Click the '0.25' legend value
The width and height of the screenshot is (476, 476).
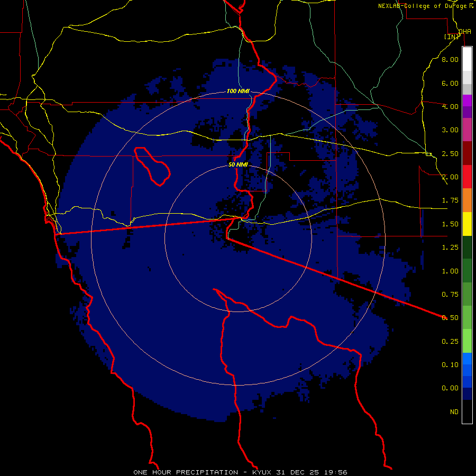(x=450, y=342)
